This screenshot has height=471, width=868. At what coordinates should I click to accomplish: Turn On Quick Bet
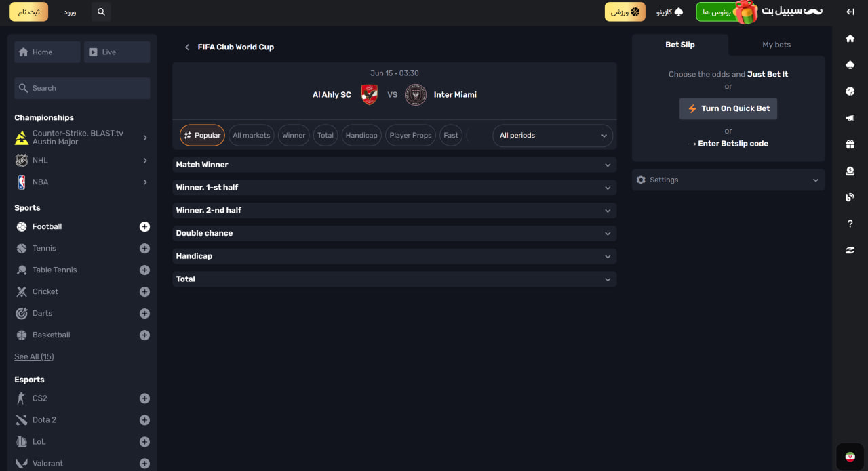point(728,108)
